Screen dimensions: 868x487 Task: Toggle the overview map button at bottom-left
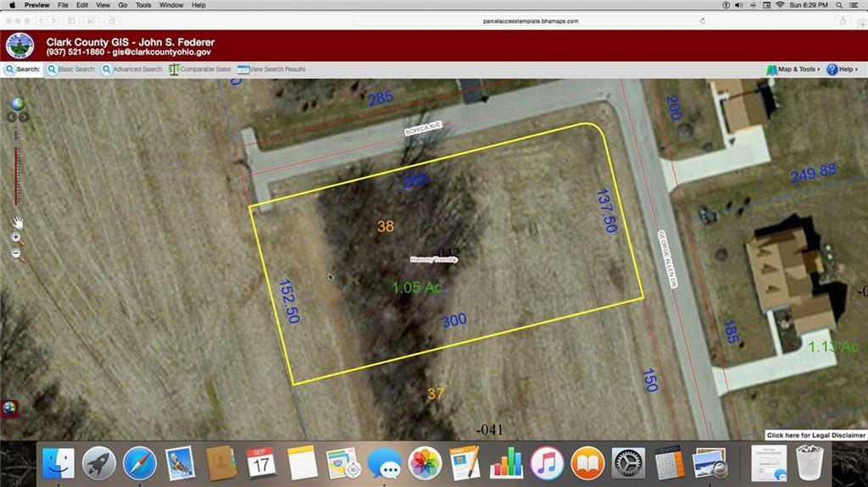click(9, 408)
